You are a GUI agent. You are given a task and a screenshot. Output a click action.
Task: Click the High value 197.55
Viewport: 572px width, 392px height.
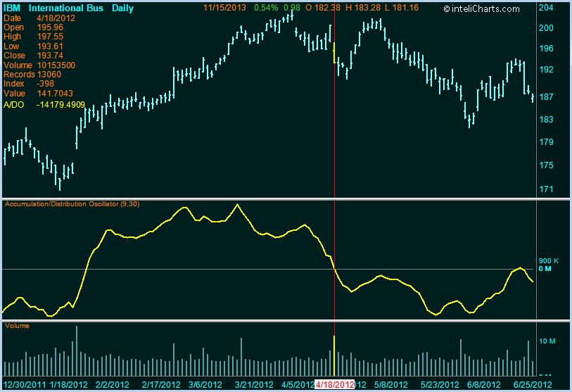50,37
